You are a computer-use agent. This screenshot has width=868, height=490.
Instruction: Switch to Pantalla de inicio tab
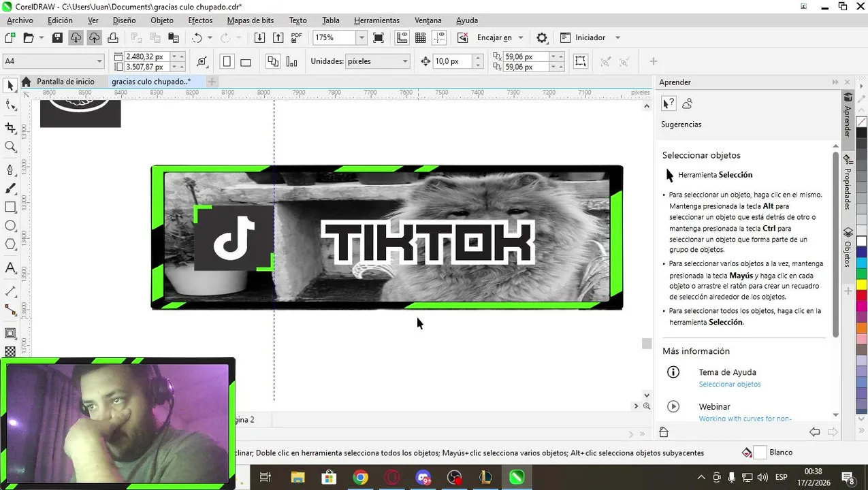coord(65,82)
